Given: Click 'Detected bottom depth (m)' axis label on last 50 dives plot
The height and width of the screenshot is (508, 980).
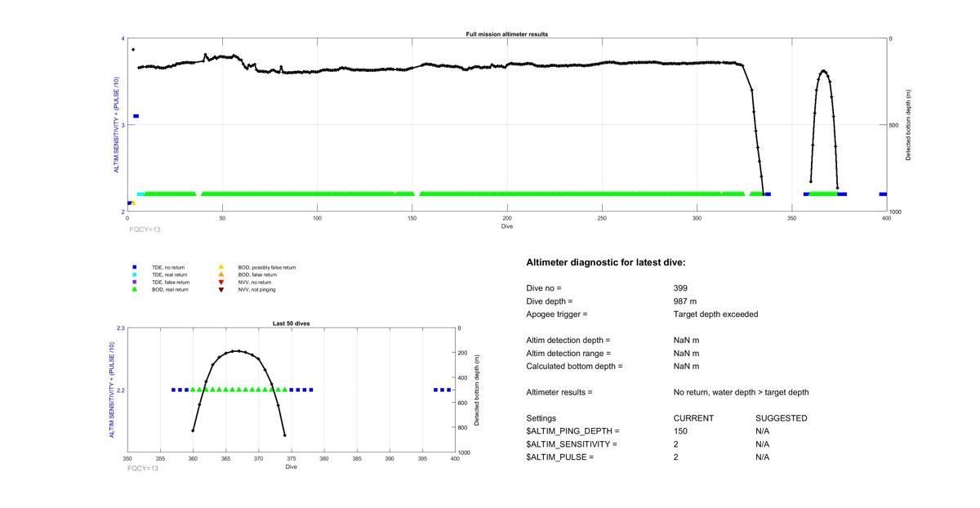Looking at the screenshot, I should coord(477,390).
